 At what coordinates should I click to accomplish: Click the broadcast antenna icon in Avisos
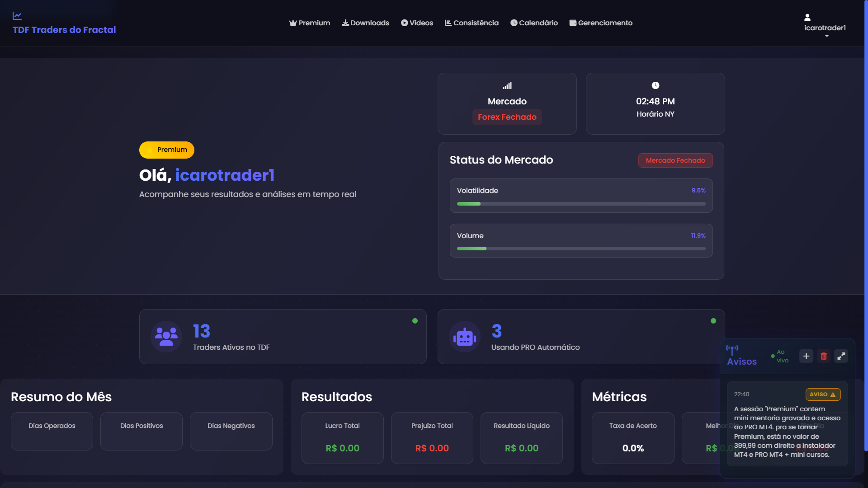coord(731,348)
